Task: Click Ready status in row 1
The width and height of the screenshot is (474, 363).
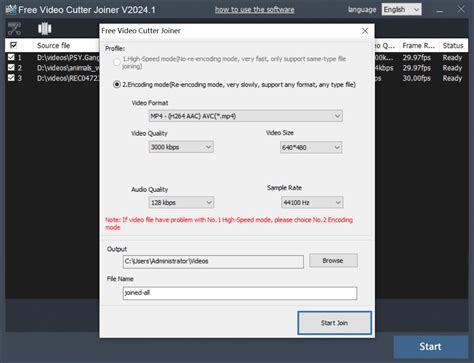Action: click(452, 58)
